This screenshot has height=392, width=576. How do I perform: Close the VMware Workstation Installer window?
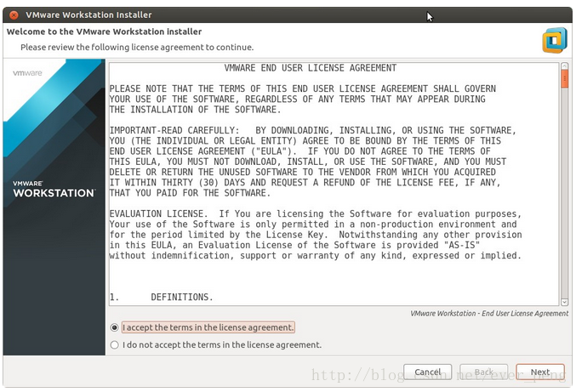click(x=14, y=15)
